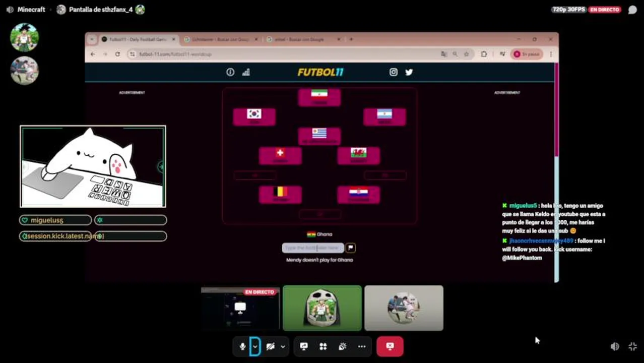The width and height of the screenshot is (644, 363).
Task: Open the Futbol11 Twitter link
Action: click(409, 72)
